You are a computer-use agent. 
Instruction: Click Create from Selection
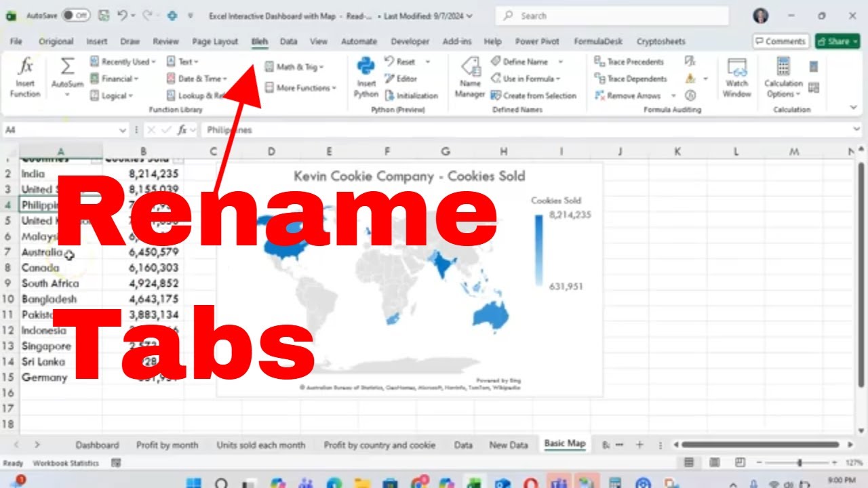tap(534, 96)
